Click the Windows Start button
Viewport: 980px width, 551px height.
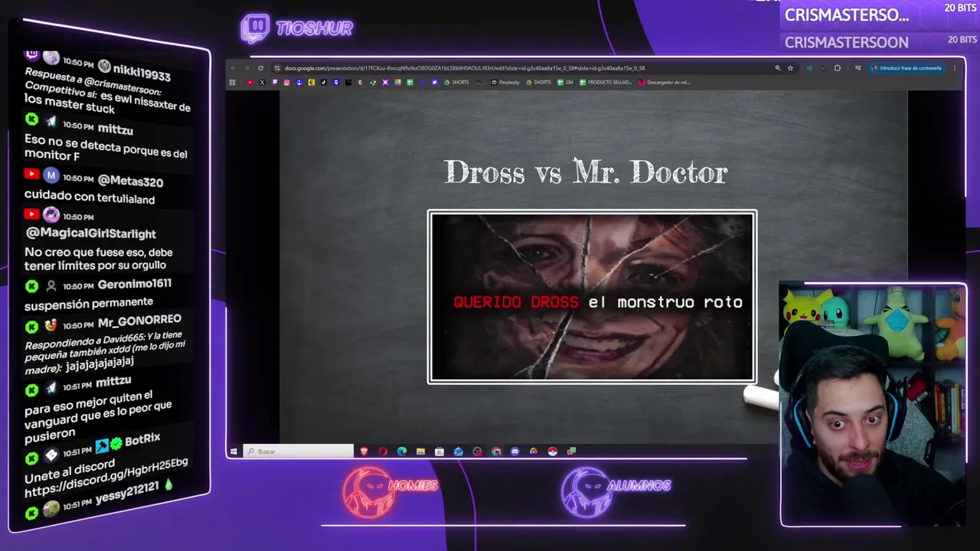point(234,452)
